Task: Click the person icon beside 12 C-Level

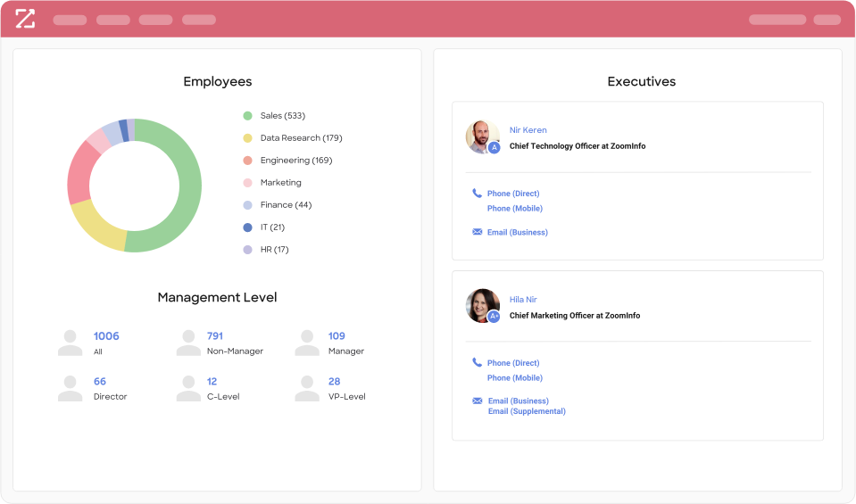Action: coord(188,388)
